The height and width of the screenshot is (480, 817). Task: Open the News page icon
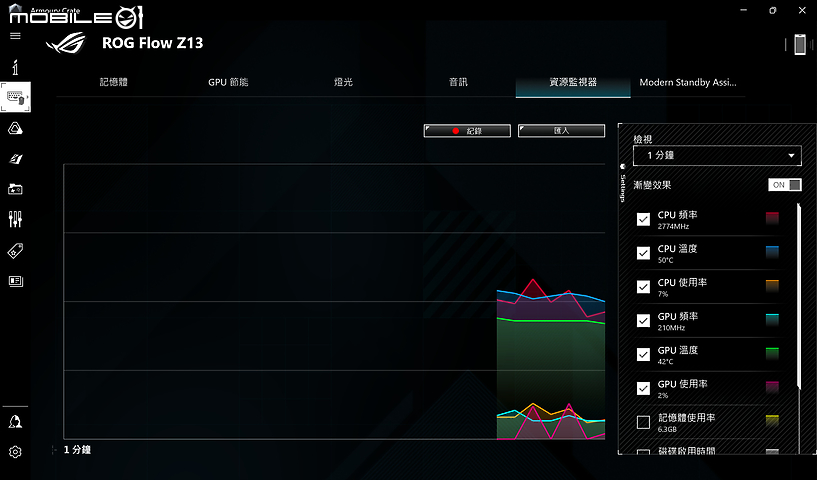tap(16, 281)
